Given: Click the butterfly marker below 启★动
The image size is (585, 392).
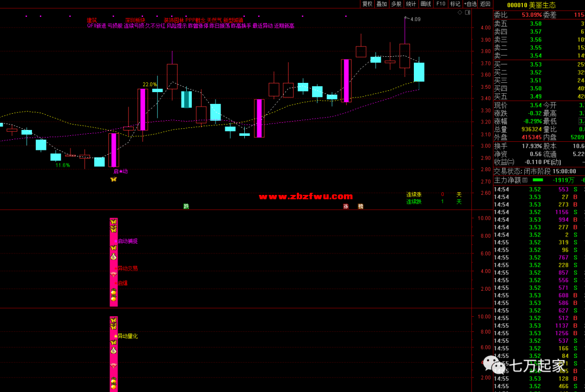Looking at the screenshot, I should click(x=113, y=179).
